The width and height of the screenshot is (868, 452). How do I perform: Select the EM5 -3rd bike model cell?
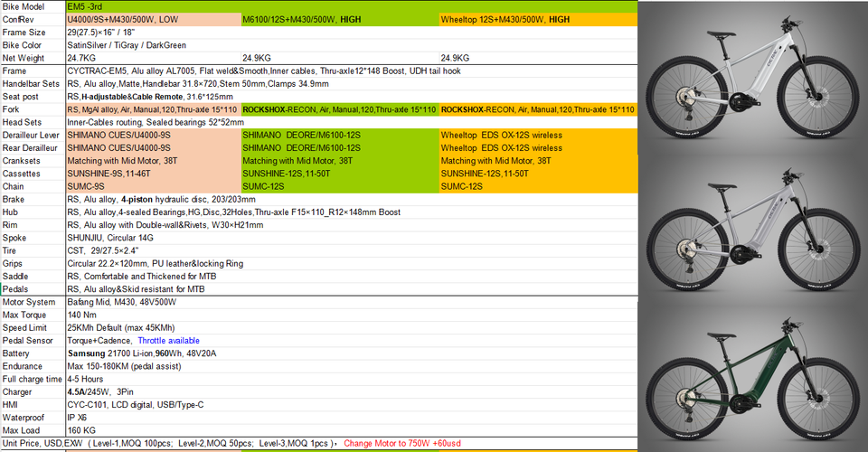point(352,6)
